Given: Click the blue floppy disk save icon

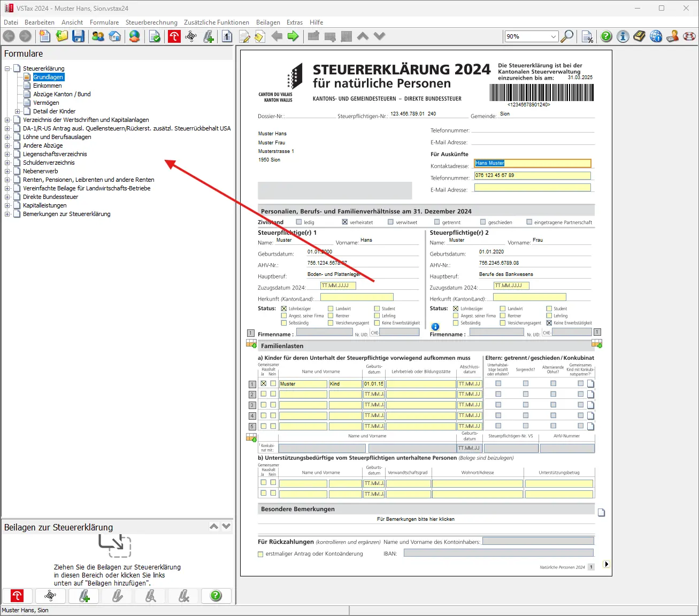Looking at the screenshot, I should 79,36.
